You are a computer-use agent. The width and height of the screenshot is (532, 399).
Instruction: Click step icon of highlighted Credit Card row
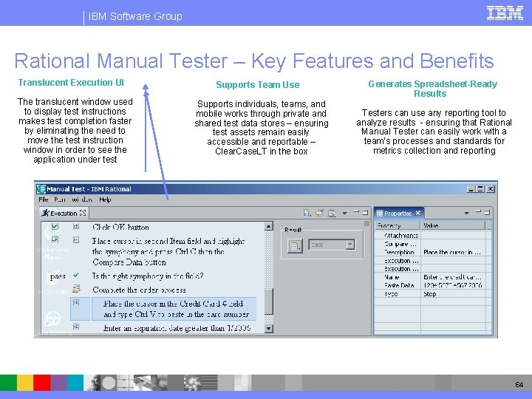[76, 302]
